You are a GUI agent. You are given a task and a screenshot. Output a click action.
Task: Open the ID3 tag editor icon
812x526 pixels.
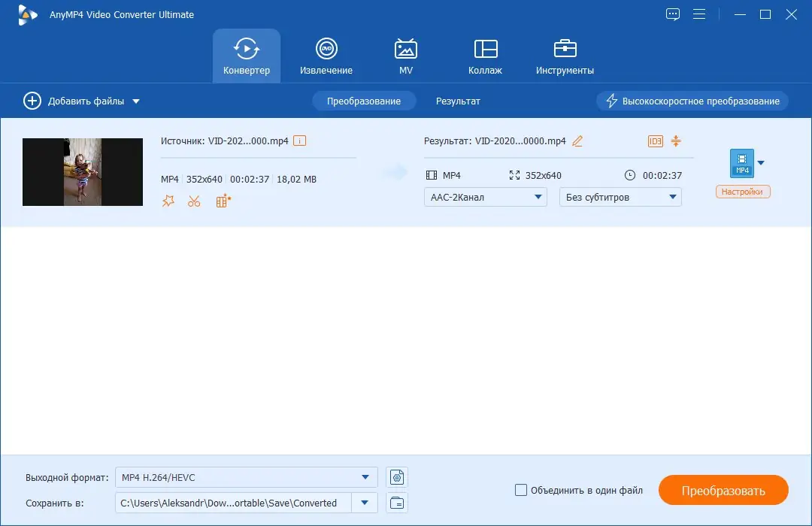pos(654,141)
